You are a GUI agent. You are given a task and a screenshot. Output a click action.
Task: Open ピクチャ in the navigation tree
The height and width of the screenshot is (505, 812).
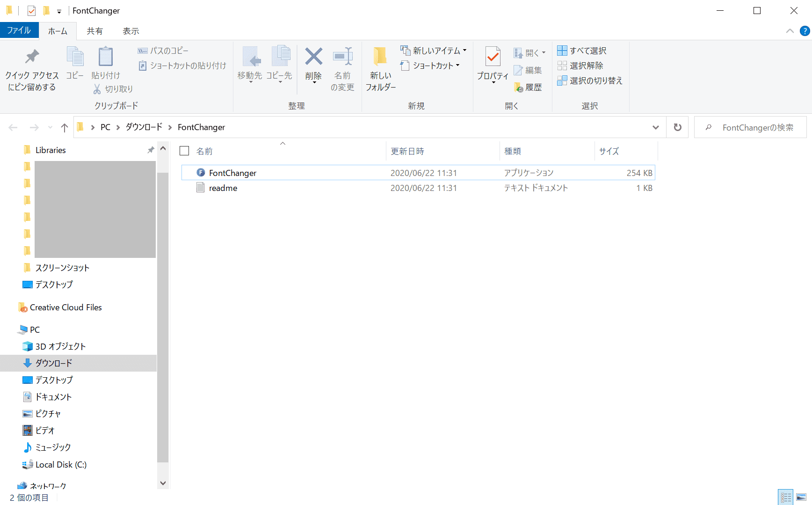pos(48,414)
